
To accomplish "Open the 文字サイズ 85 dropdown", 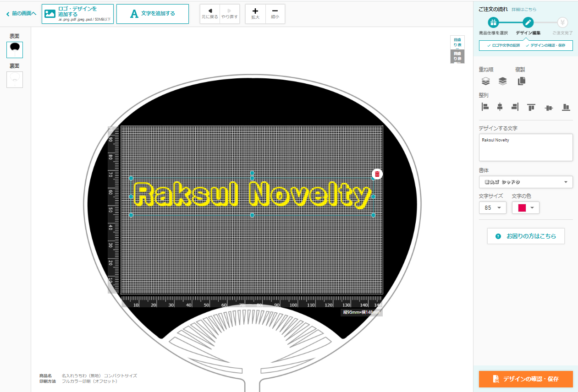I will coord(493,207).
